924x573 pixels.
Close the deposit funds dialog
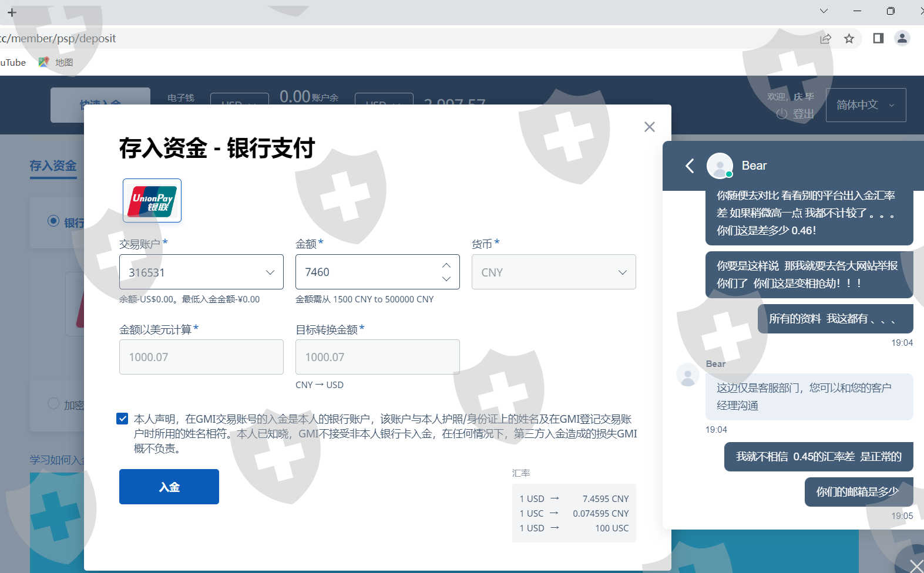point(649,127)
